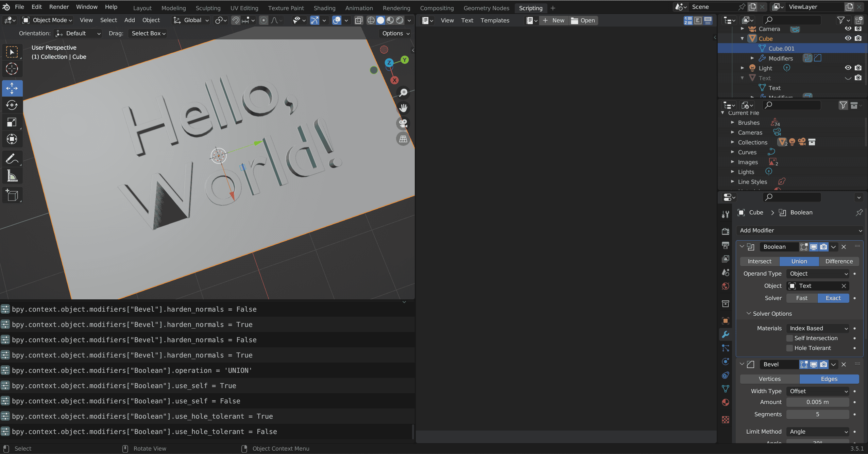Open text editor Templates menu
The width and height of the screenshot is (868, 454).
click(x=495, y=20)
